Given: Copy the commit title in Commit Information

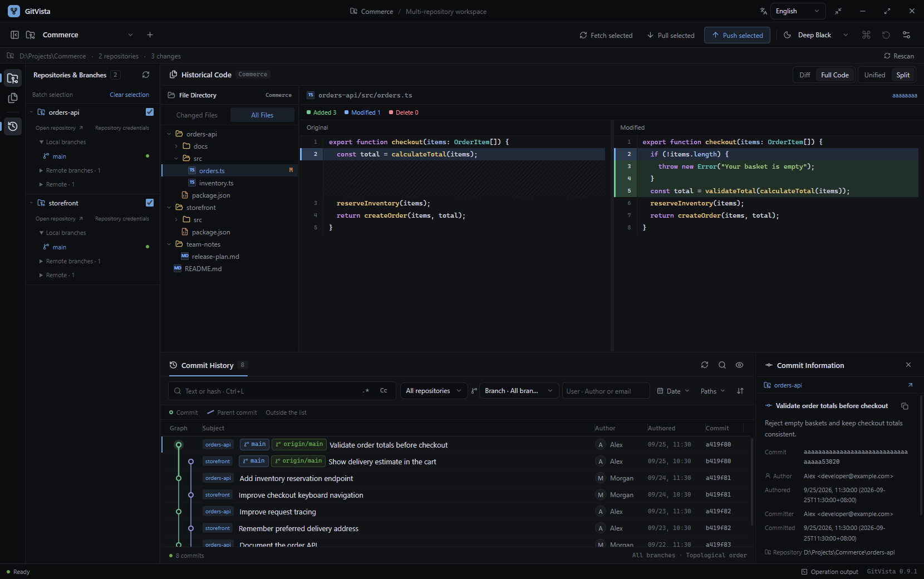Looking at the screenshot, I should (905, 406).
